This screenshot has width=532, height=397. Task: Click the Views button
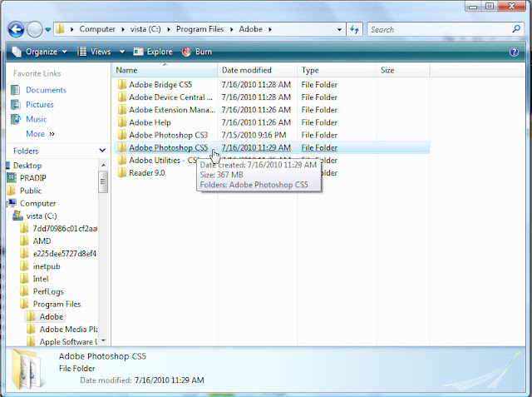(94, 52)
